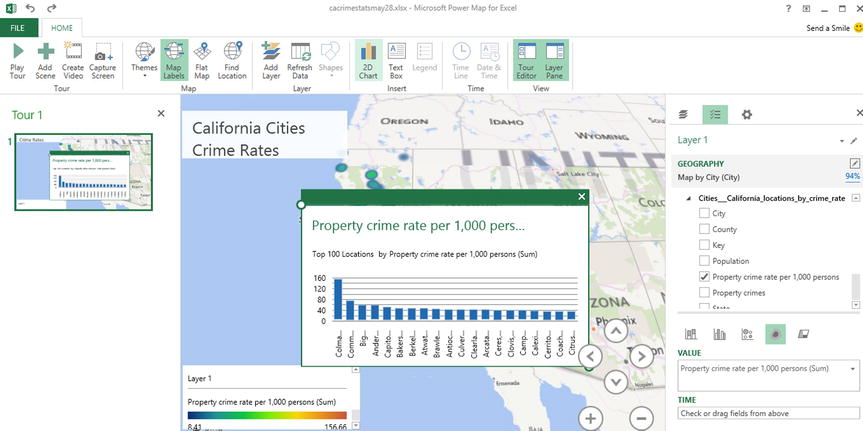Viewport: 863px width, 431px height.
Task: Add a new scene
Action: tap(46, 61)
